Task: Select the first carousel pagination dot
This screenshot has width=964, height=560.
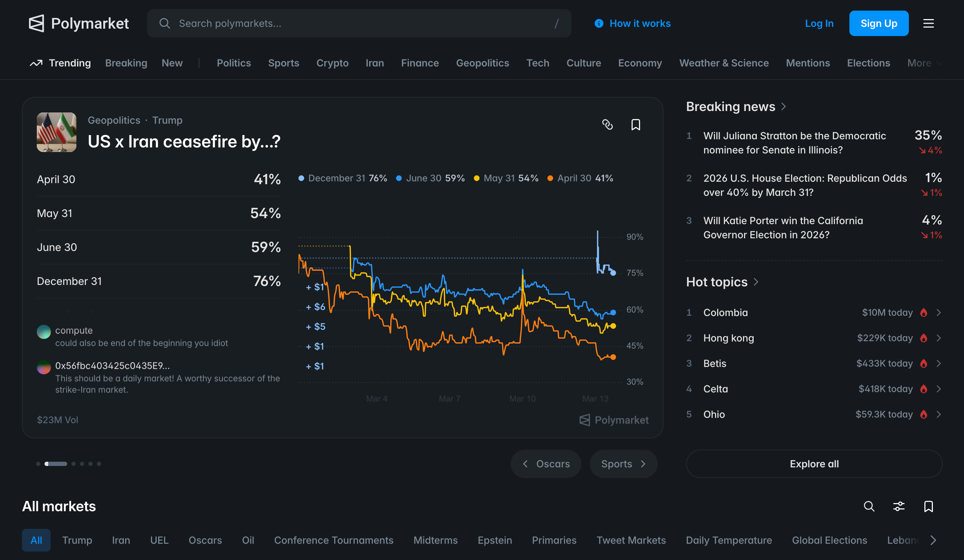Action: point(38,463)
